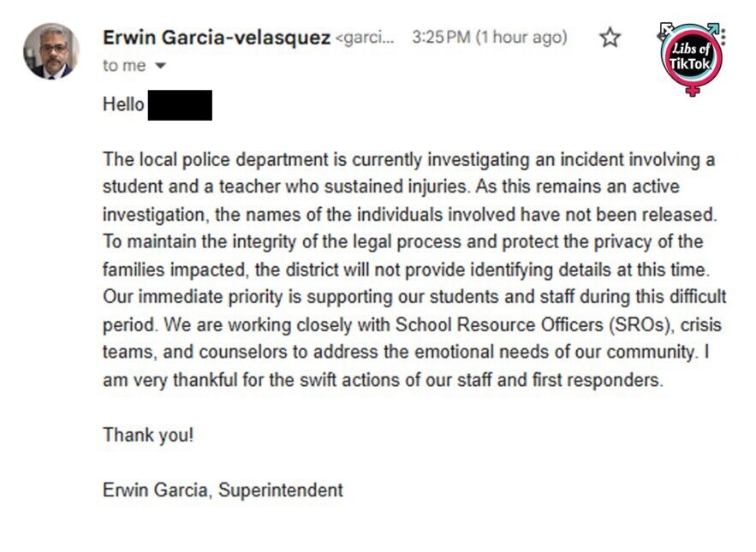Click the black redacted name box
Viewport: 756px width, 552px height.
[x=180, y=105]
